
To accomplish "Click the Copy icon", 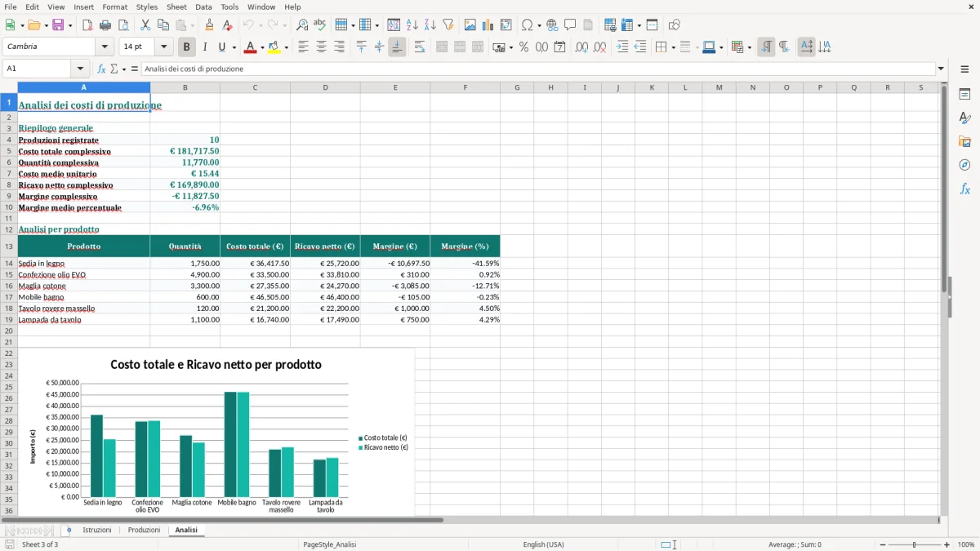I will click(163, 25).
